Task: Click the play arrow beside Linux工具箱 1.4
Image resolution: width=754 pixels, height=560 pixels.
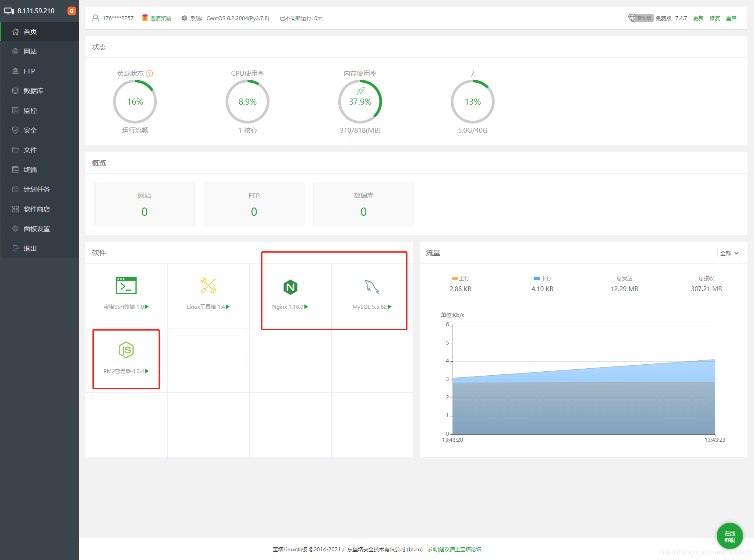Action: tap(227, 307)
